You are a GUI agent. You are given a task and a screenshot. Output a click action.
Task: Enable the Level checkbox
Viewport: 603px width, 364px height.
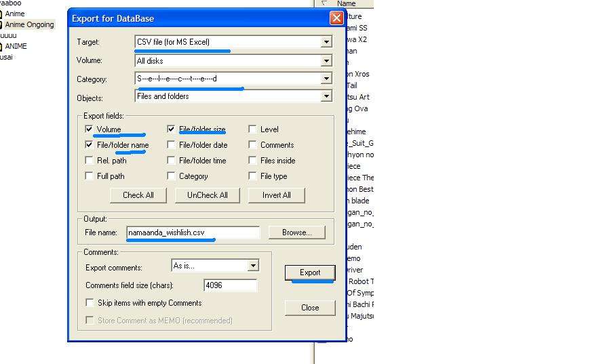point(252,129)
